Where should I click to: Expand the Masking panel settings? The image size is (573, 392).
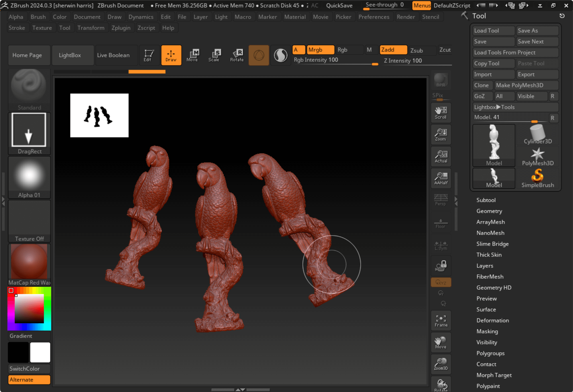point(487,331)
